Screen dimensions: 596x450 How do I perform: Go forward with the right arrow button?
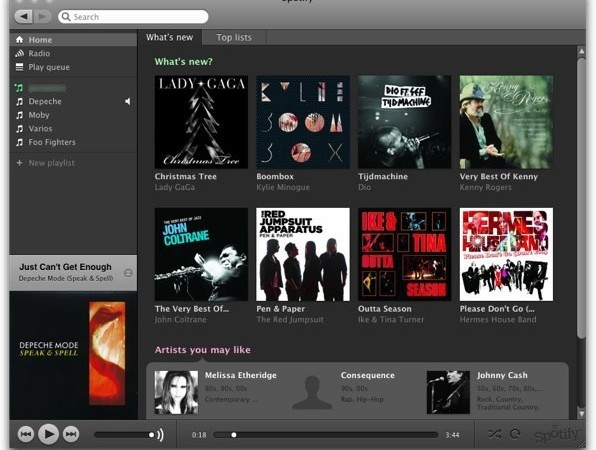pyautogui.click(x=42, y=17)
